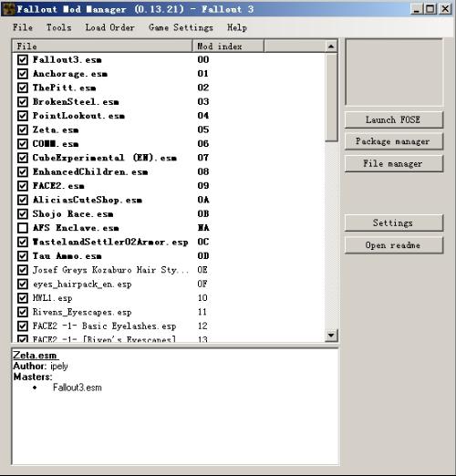Click the Settings button

tap(394, 222)
